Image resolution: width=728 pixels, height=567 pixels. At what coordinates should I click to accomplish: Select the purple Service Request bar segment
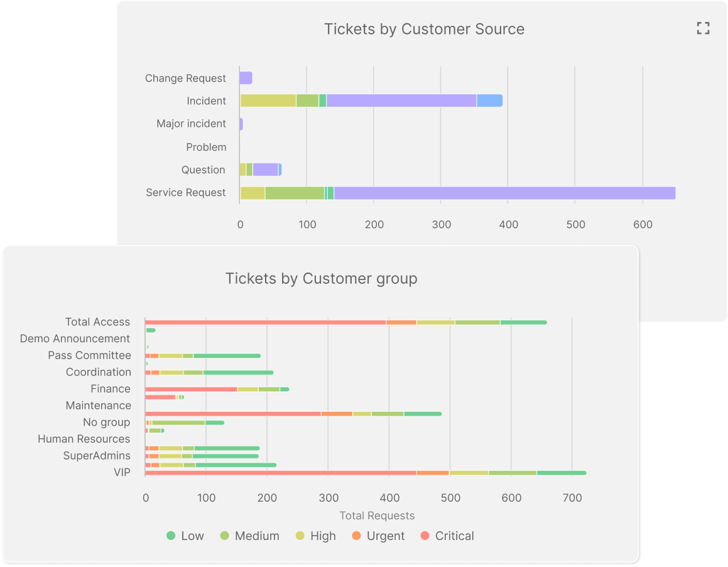click(503, 192)
